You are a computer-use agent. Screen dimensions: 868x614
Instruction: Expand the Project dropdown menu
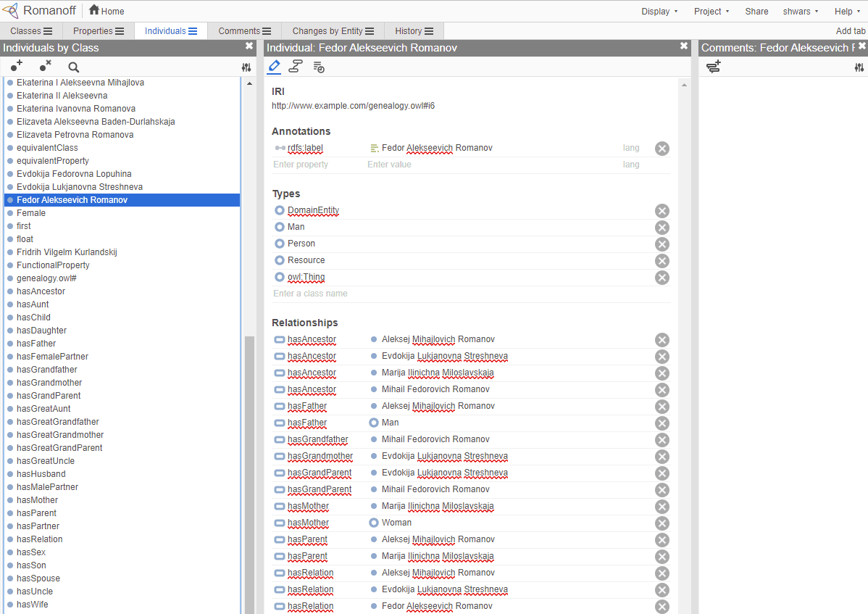pos(711,11)
